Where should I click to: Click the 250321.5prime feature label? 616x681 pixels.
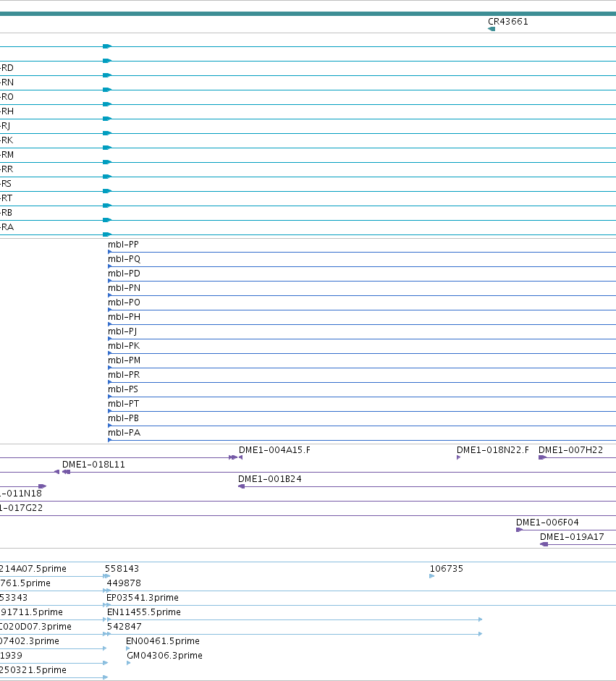(33, 669)
